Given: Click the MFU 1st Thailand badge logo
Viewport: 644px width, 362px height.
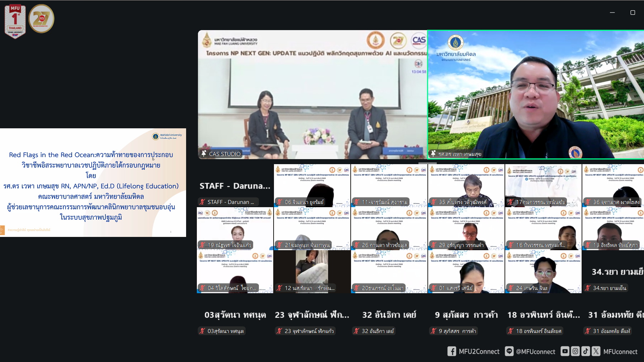Looking at the screenshot, I should [x=15, y=20].
